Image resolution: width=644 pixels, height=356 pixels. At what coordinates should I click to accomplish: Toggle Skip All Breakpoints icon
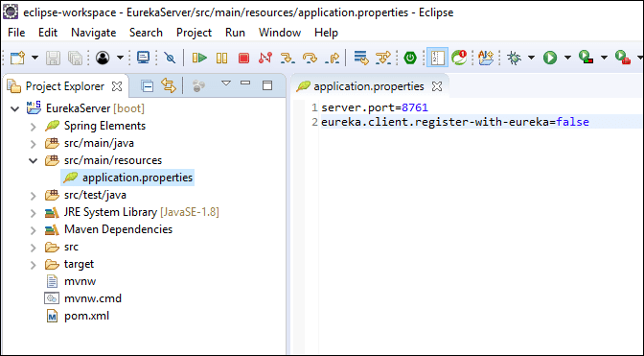(170, 58)
